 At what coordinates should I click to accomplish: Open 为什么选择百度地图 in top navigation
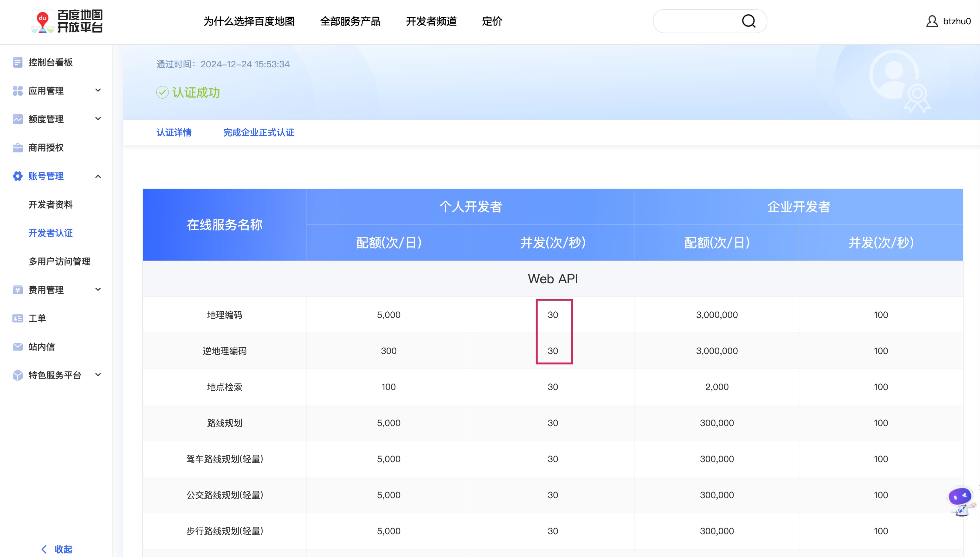click(249, 21)
